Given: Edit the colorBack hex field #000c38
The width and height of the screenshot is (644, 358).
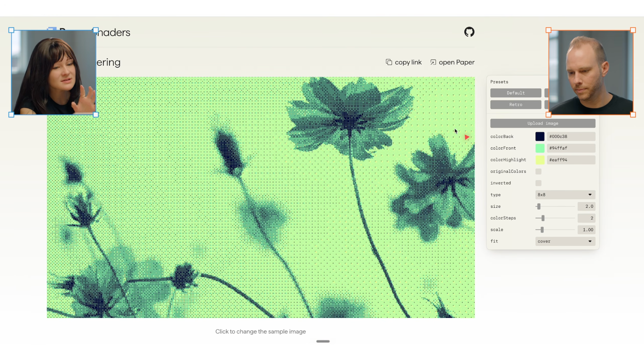Looking at the screenshot, I should [571, 137].
